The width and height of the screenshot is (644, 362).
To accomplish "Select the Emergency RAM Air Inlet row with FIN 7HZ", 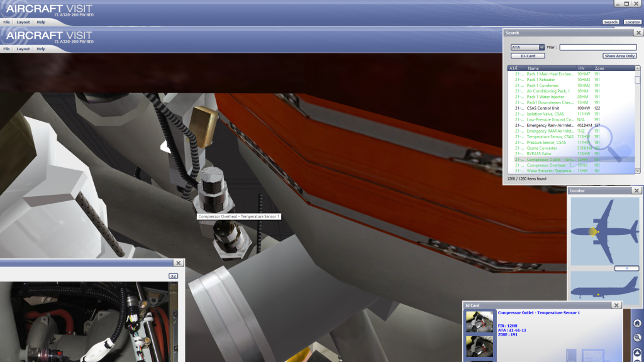I will (571, 131).
